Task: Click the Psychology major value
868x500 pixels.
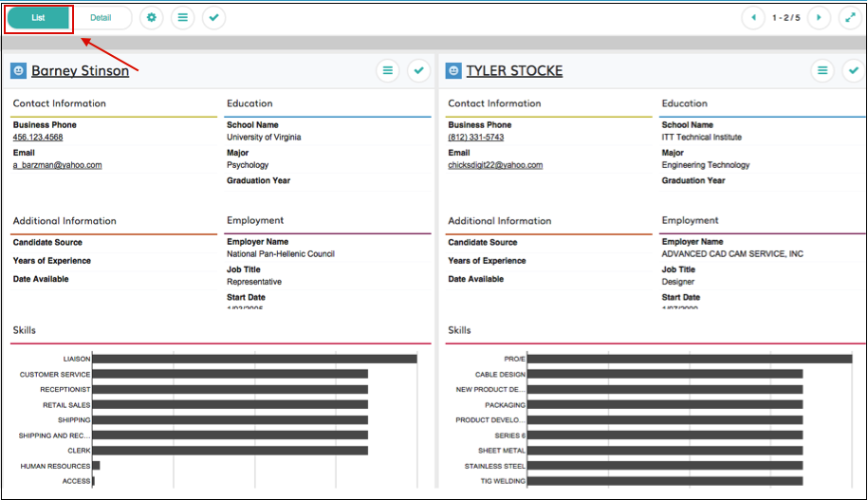Action: tap(248, 165)
